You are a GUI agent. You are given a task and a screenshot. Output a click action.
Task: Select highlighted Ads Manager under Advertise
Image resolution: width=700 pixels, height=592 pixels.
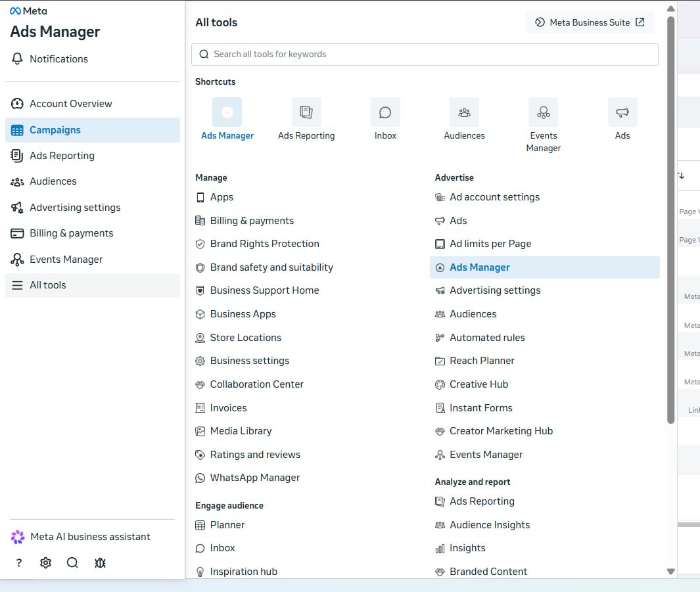pyautogui.click(x=545, y=267)
